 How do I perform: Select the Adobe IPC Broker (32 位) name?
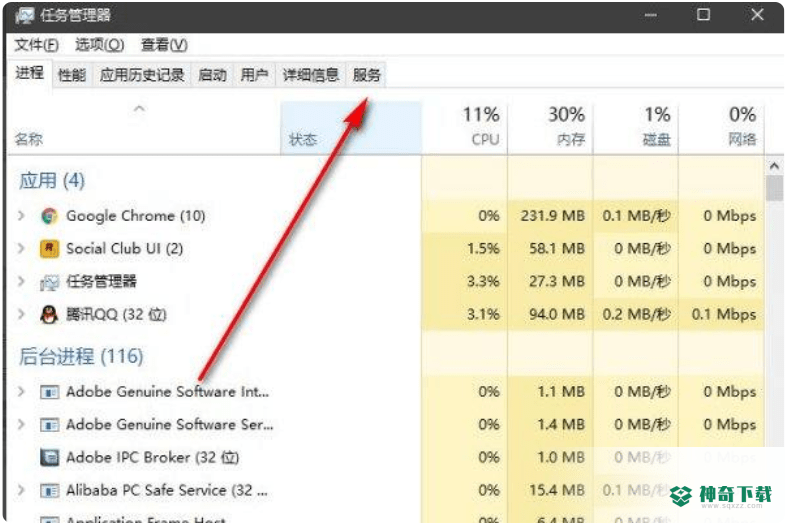pos(153,457)
